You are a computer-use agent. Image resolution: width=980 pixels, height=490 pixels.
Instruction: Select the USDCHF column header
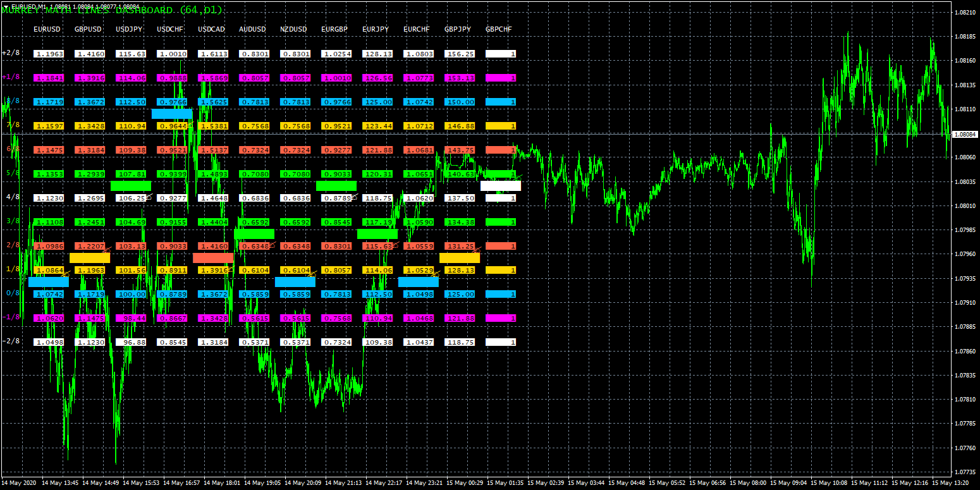pyautogui.click(x=170, y=30)
